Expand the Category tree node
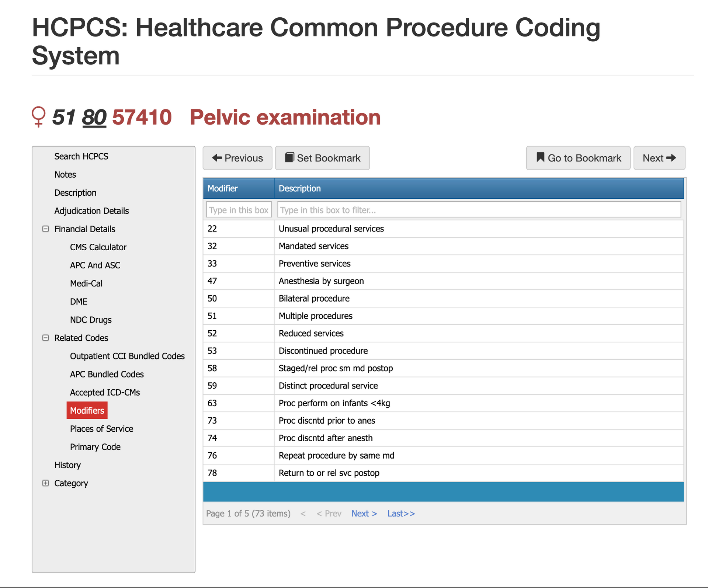Viewport: 708px width, 588px height. (x=46, y=483)
